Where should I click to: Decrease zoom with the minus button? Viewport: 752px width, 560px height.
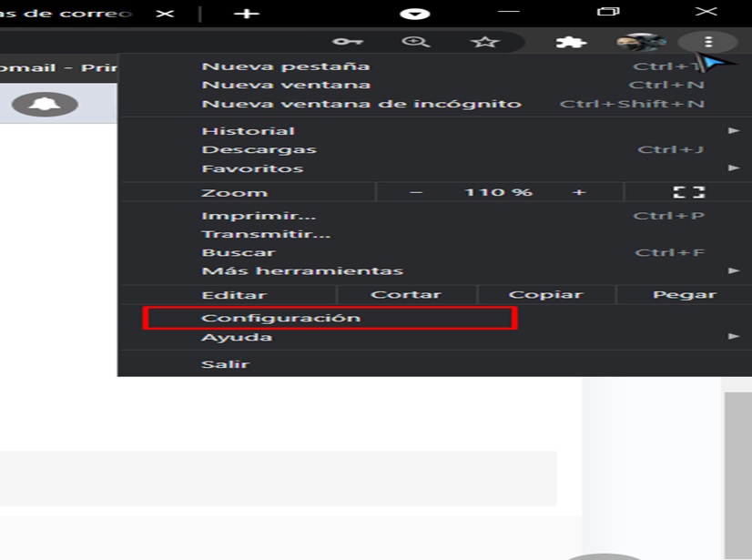416,192
